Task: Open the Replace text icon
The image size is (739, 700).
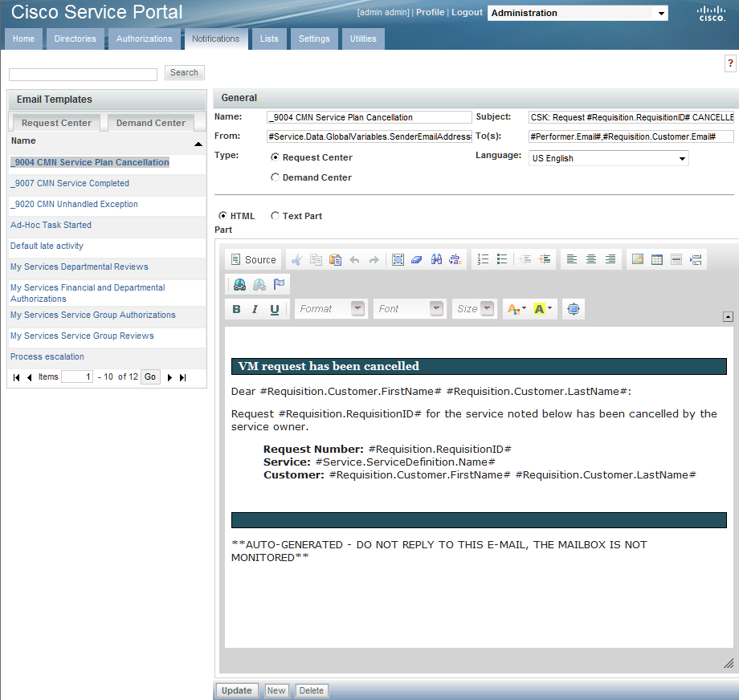Action: 455,259
